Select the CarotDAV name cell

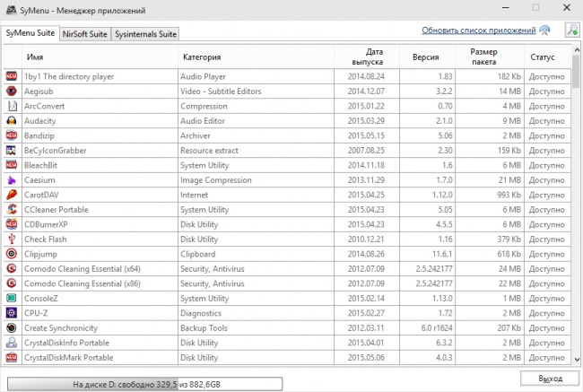[x=100, y=195]
